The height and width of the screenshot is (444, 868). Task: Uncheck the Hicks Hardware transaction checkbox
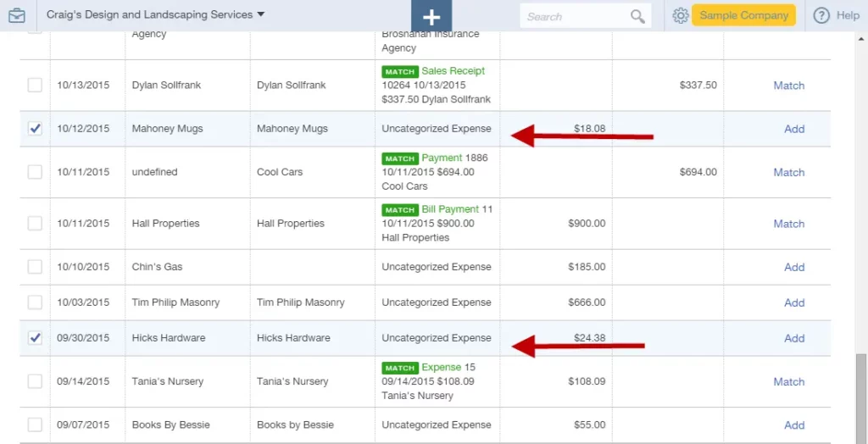[x=35, y=338]
